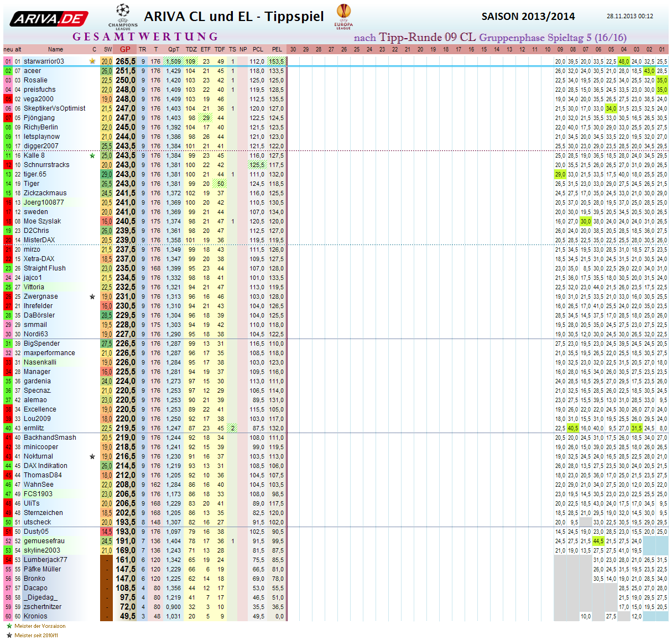Select the ETF column header
This screenshot has height=640, width=672.
tap(206, 49)
